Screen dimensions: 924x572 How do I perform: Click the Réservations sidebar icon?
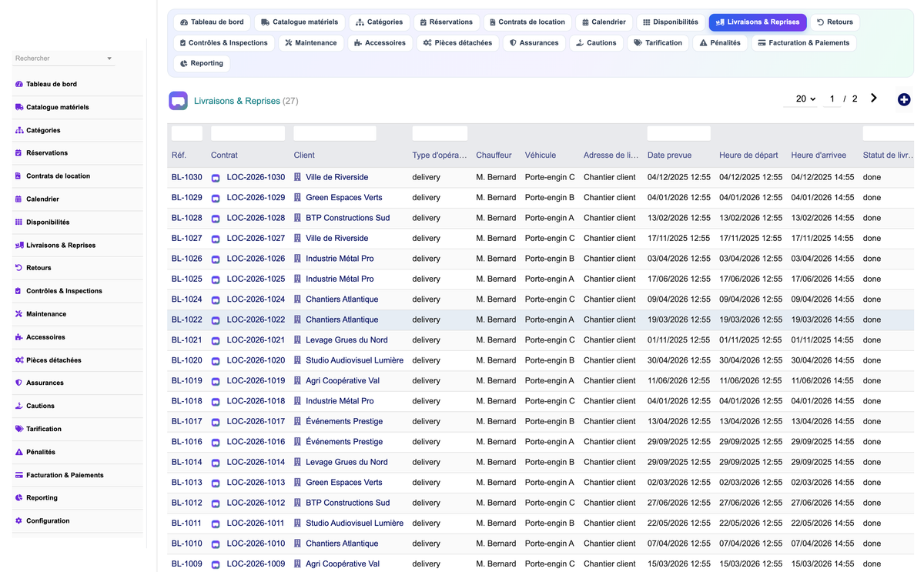pyautogui.click(x=19, y=152)
